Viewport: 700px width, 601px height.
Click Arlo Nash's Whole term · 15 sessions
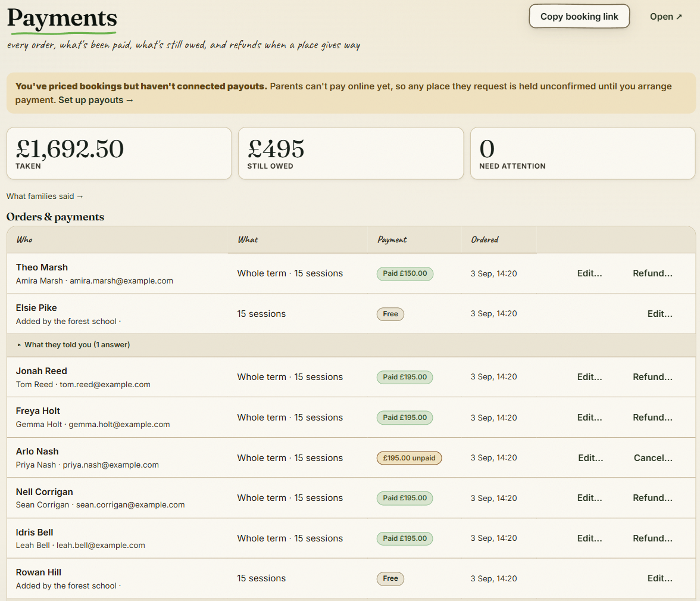coord(290,458)
